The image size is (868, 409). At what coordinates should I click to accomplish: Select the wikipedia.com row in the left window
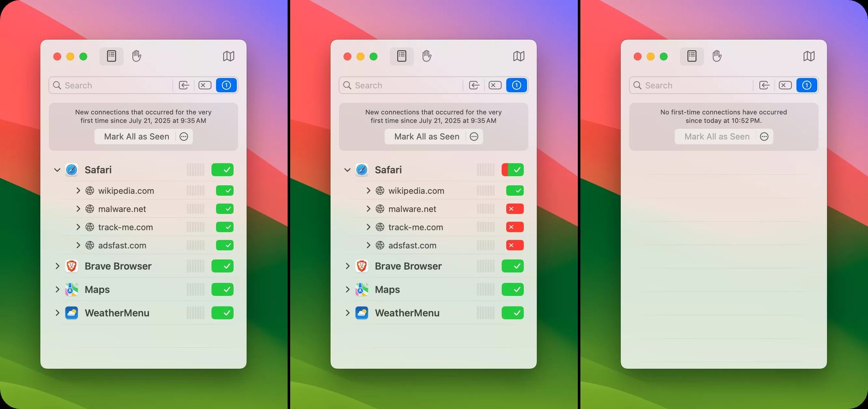(x=126, y=191)
